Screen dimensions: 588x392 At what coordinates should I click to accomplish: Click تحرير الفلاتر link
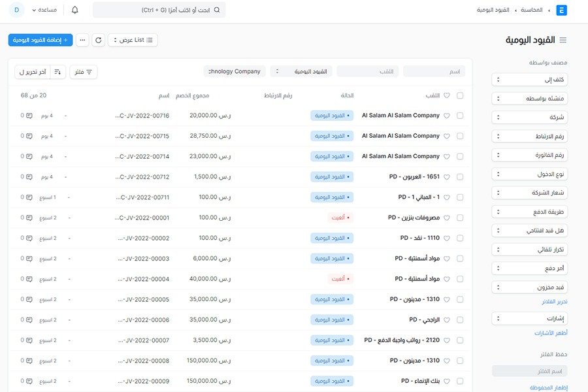click(555, 302)
